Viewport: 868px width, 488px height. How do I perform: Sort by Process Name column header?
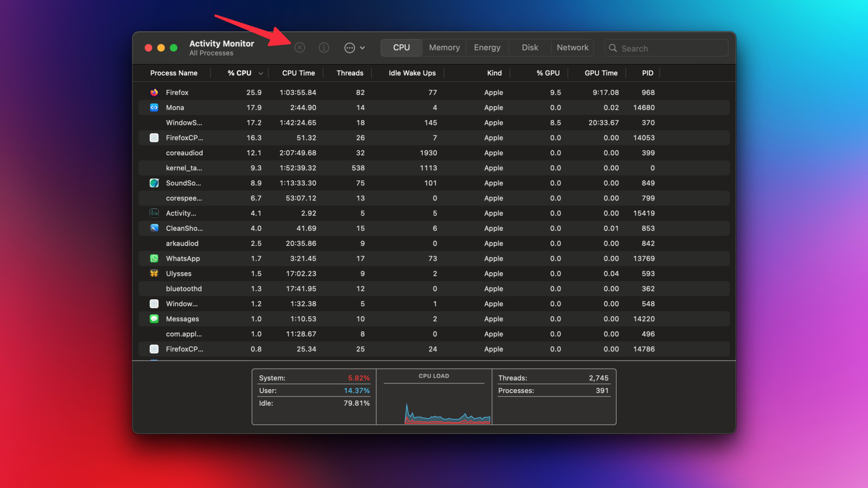(x=174, y=73)
